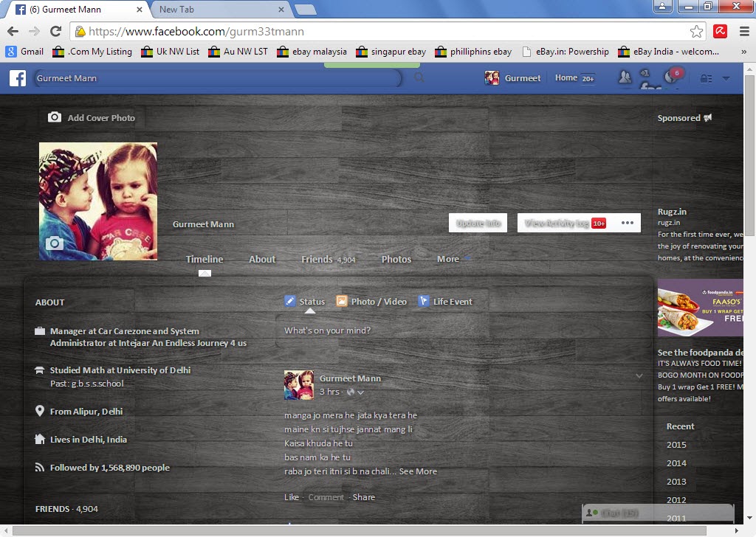Click the What's on your mind box
756x537 pixels.
point(462,330)
